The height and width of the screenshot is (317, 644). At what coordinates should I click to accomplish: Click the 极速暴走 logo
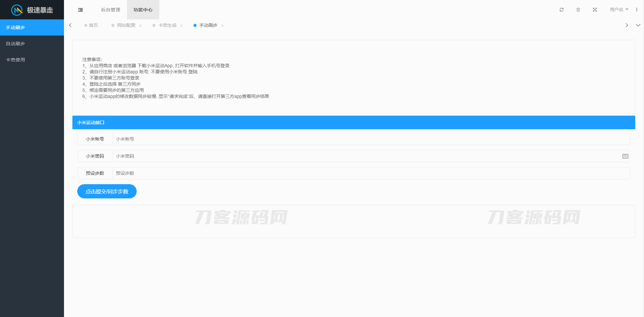[x=32, y=10]
